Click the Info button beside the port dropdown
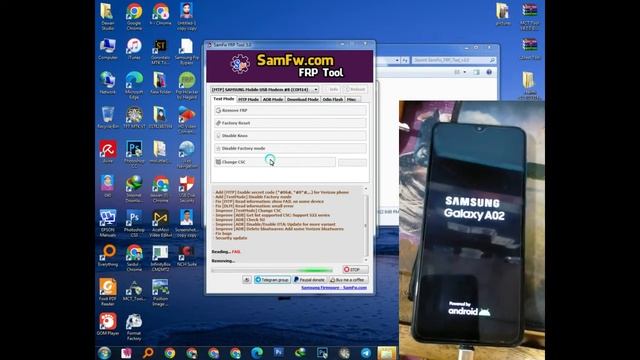640x360 pixels. [x=332, y=89]
